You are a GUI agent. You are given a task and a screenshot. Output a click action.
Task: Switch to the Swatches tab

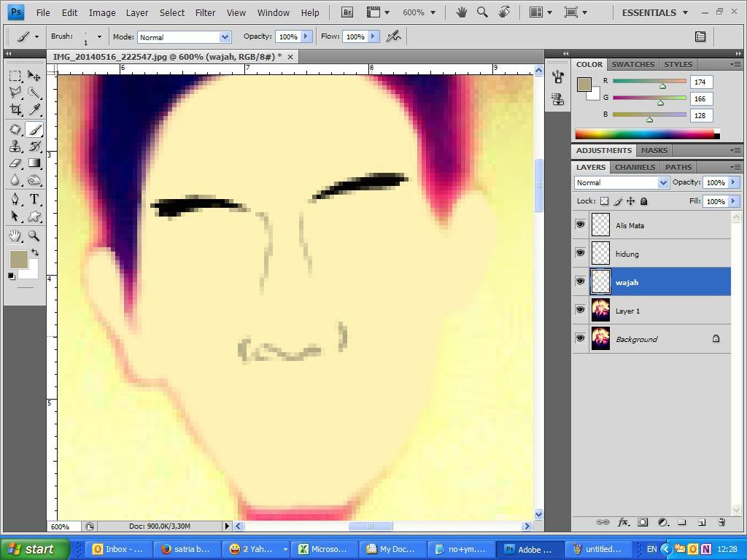coord(632,64)
